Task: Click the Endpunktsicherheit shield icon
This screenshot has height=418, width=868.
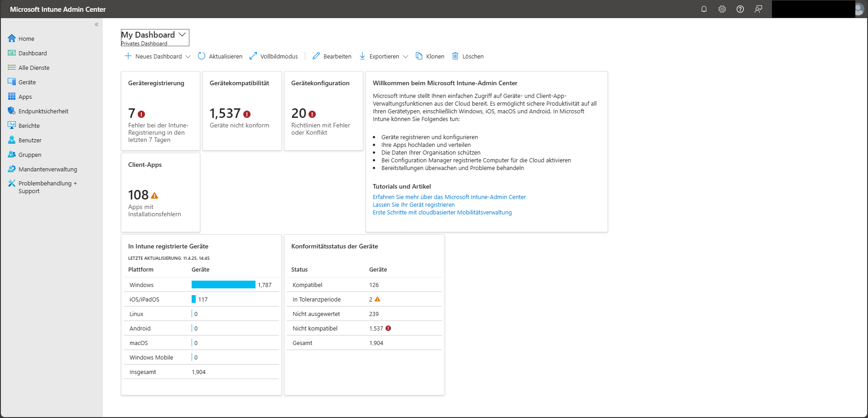Action: pyautogui.click(x=12, y=111)
